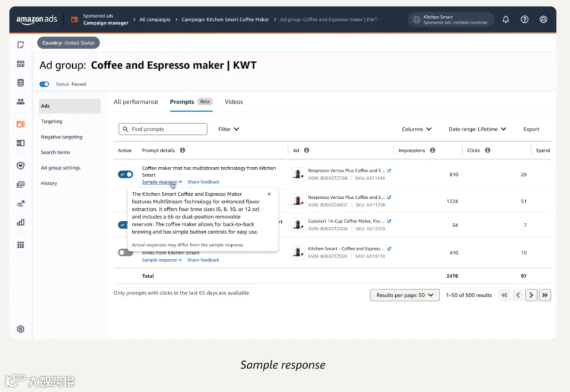Open the dashboard grid icon in sidebar
This screenshot has height=392, width=570.
(21, 64)
